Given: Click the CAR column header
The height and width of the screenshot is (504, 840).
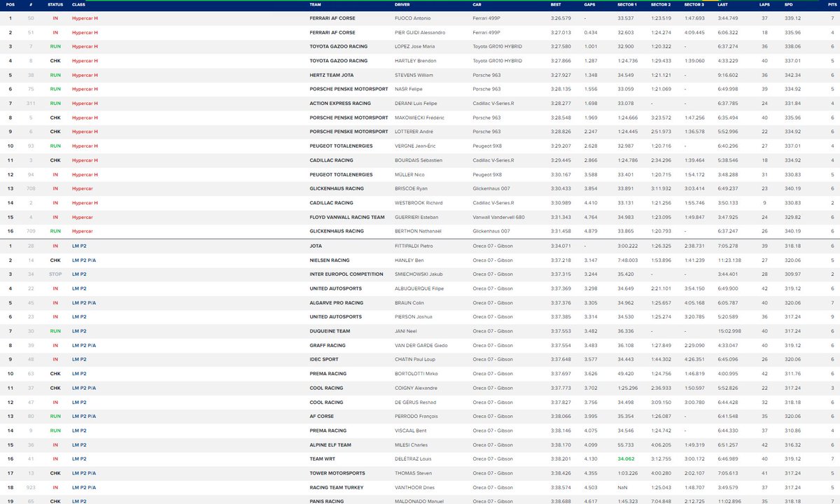Looking at the screenshot, I should coord(477,4).
